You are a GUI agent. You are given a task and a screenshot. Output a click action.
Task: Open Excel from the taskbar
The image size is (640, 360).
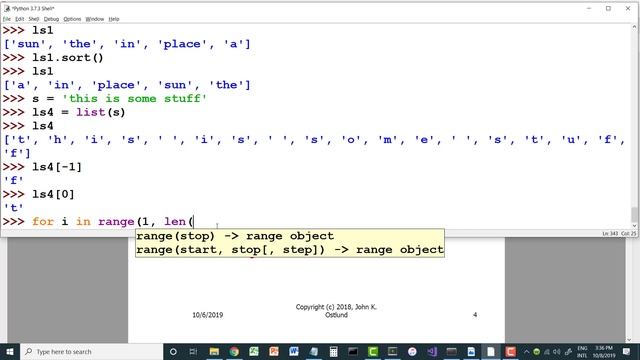point(254,351)
